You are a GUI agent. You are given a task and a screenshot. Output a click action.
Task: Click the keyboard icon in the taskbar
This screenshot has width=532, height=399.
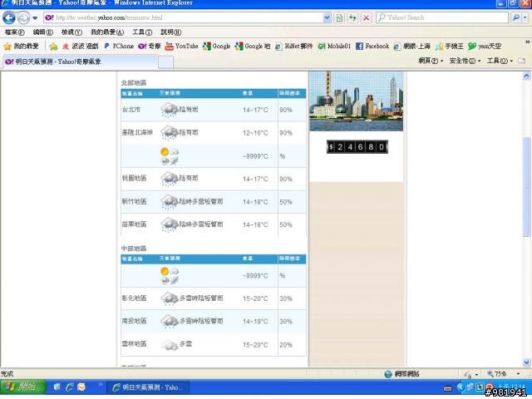pos(447,388)
